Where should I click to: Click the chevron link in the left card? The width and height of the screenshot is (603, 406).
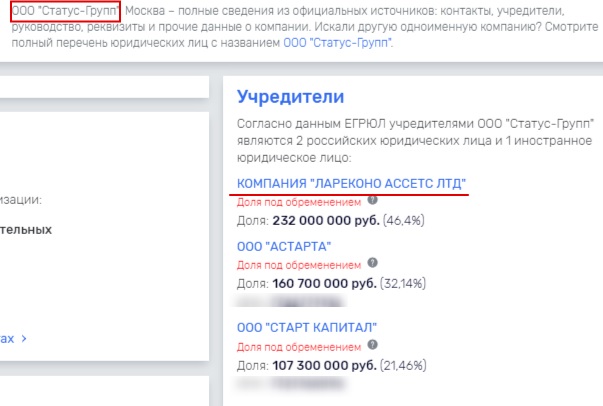click(13, 339)
